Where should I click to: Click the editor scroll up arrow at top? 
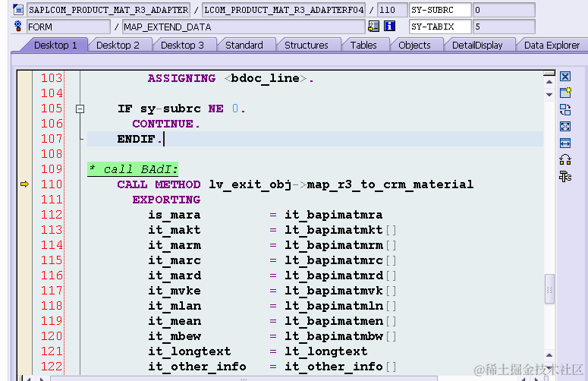(549, 82)
